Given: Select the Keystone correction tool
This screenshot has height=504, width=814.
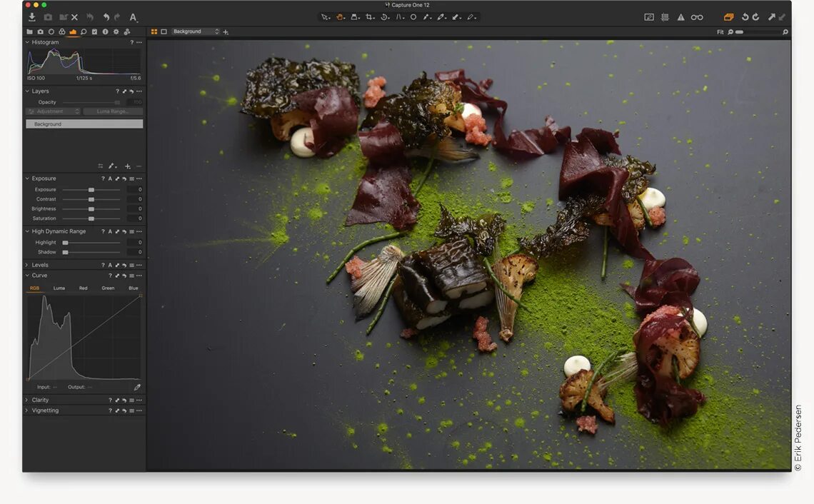Looking at the screenshot, I should (400, 17).
